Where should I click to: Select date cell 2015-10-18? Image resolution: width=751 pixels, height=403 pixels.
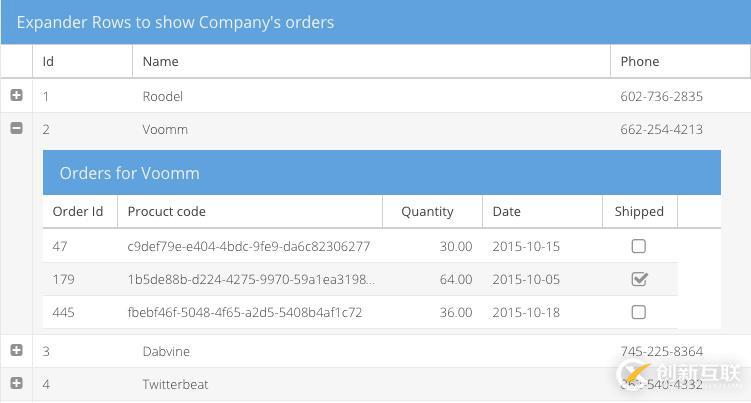click(x=526, y=312)
